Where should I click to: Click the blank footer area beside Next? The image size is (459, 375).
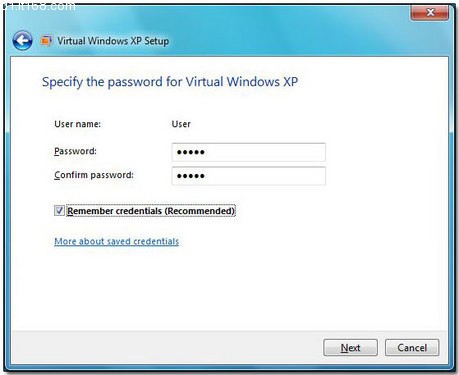(167, 348)
